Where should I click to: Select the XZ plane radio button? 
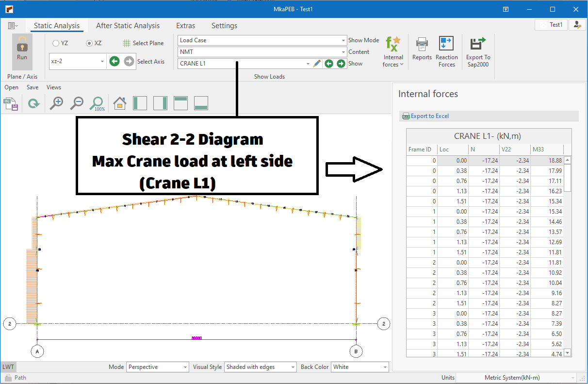[89, 43]
